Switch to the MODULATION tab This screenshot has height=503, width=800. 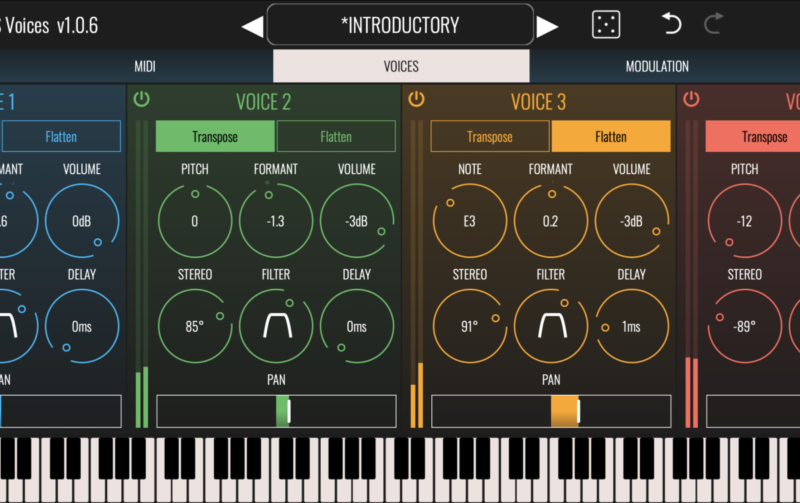(657, 67)
